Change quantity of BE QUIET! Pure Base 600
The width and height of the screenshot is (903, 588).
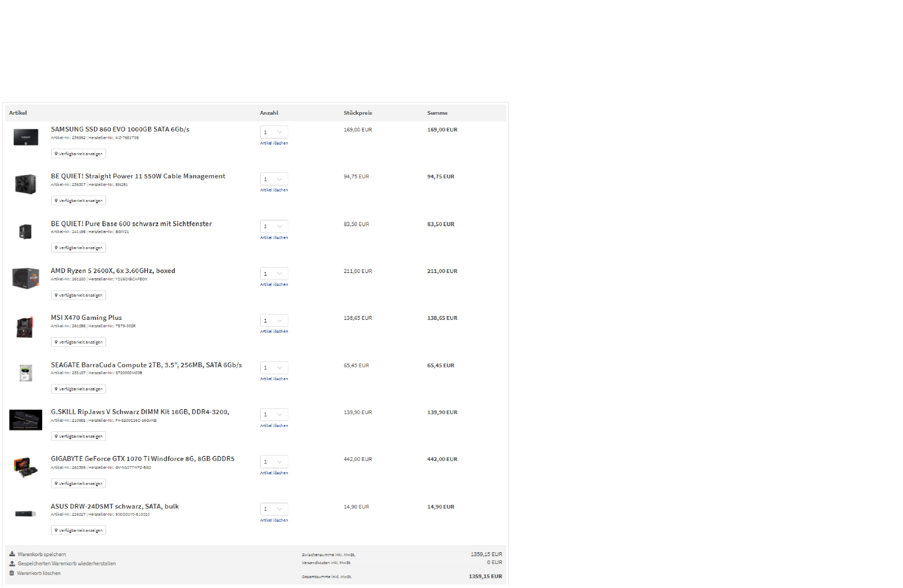(274, 226)
